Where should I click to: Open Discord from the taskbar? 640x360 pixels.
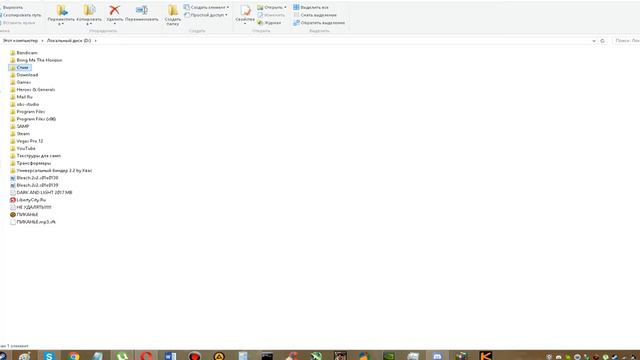click(437, 356)
